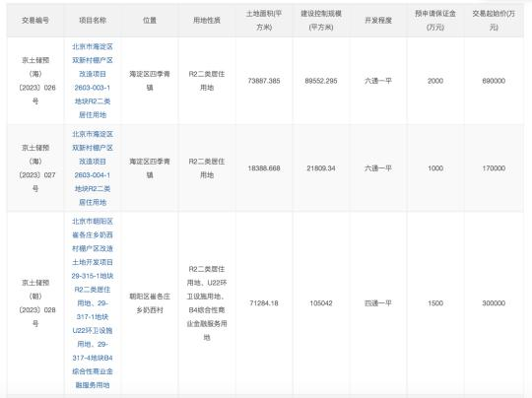
Task: Select the 四通一平 development level cell
Action: point(378,303)
